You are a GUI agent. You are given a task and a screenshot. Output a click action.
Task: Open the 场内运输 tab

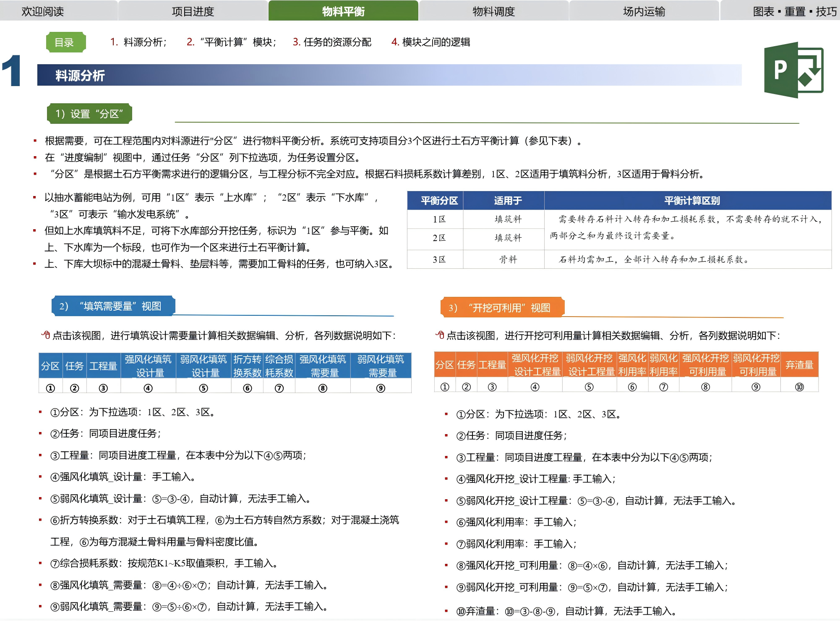pyautogui.click(x=644, y=11)
